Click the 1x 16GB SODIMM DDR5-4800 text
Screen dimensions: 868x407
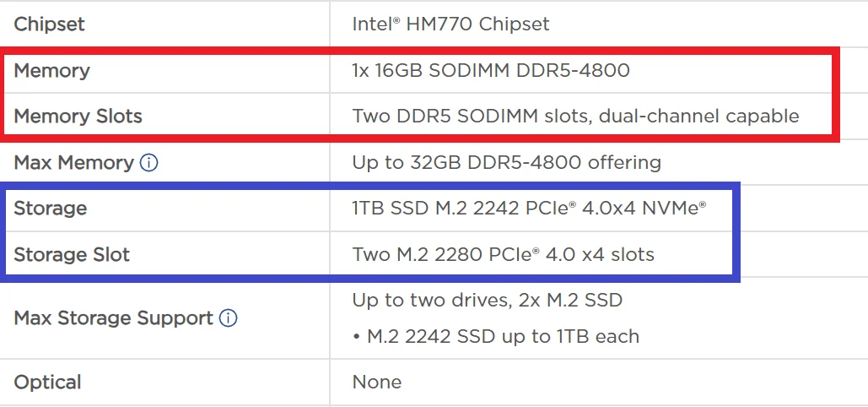click(x=490, y=70)
